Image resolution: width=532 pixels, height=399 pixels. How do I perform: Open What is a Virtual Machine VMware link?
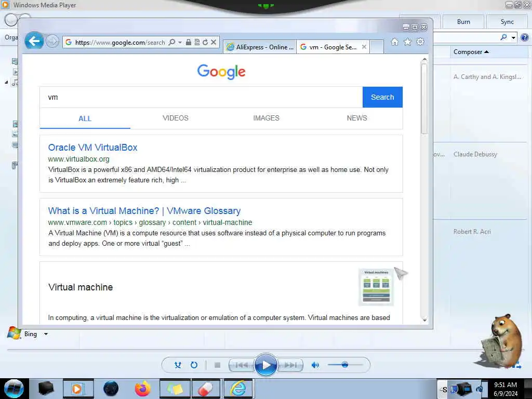coord(144,211)
